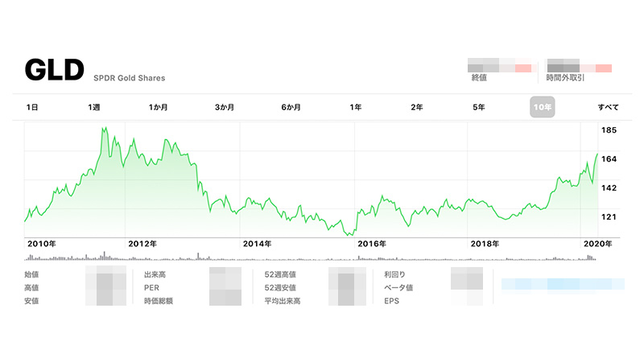This screenshot has height=362, width=644.
Task: Switch chart to 1年 range
Action: 356,107
